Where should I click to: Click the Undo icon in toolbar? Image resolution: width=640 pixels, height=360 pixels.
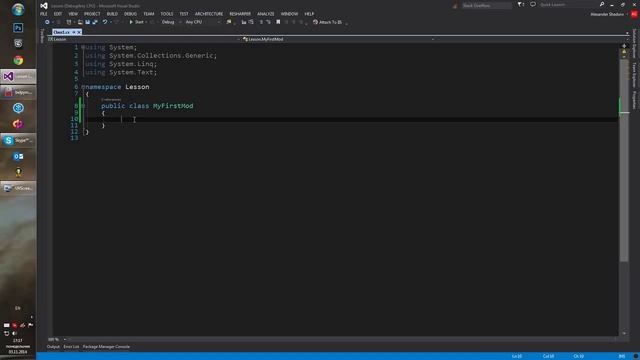[x=105, y=22]
